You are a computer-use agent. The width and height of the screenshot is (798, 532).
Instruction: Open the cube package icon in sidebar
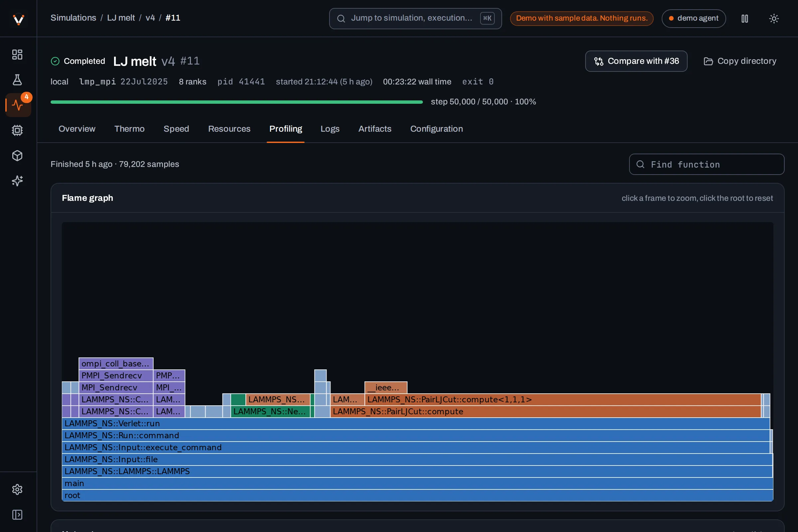[17, 156]
